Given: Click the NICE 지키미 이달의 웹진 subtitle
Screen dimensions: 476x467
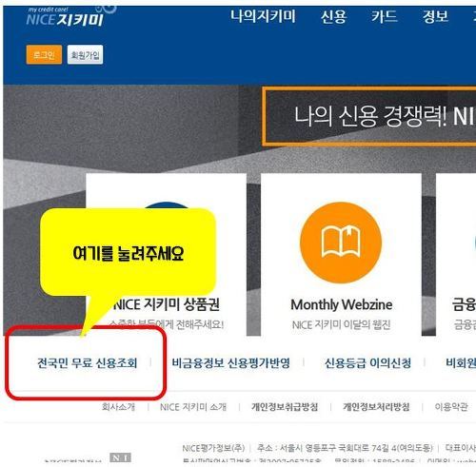Looking at the screenshot, I should (x=341, y=324).
